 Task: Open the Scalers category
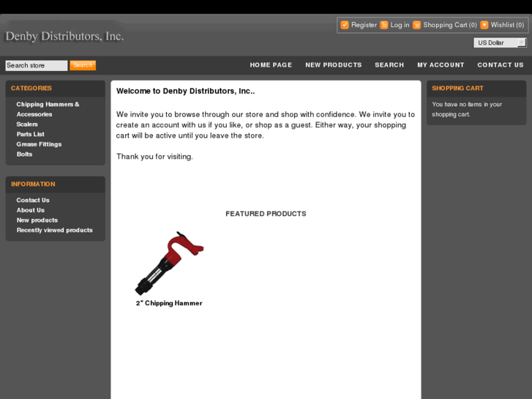27,124
